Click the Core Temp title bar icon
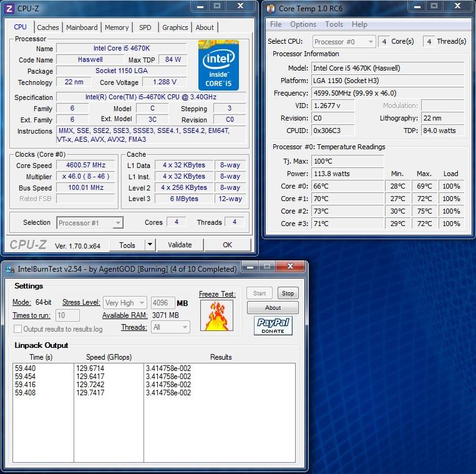The width and height of the screenshot is (476, 474). tap(271, 9)
